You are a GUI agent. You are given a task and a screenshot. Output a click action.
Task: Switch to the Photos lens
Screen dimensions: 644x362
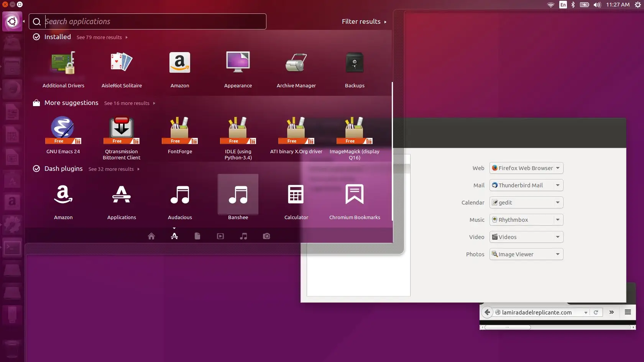(x=266, y=236)
